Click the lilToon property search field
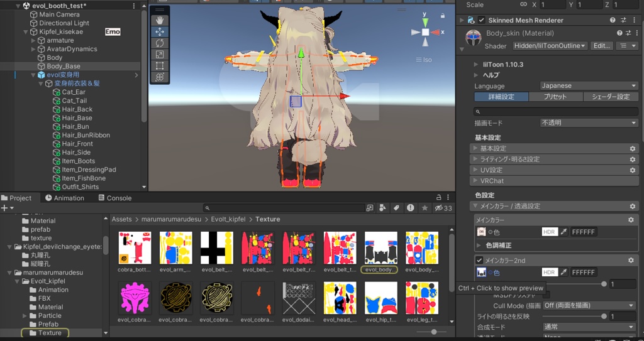Viewport: 644px width, 341px height. point(556,112)
